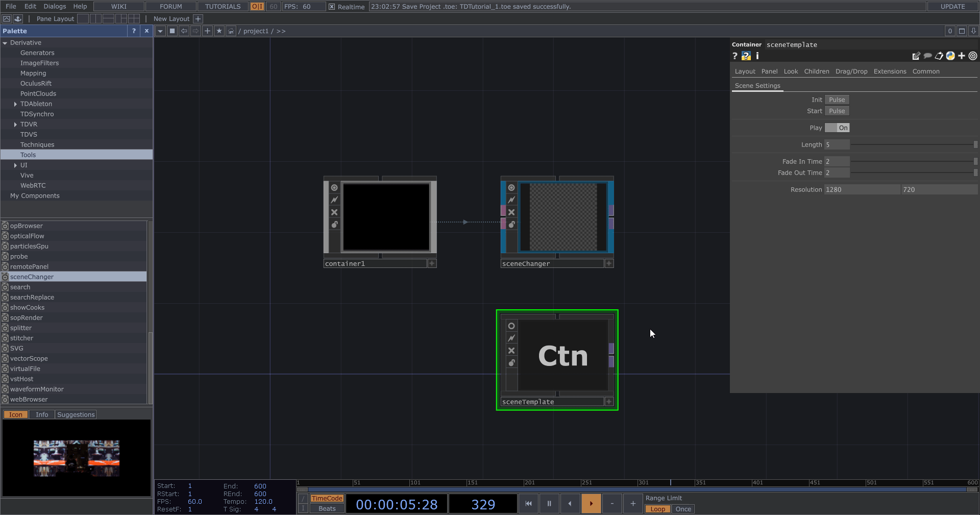This screenshot has width=980, height=515.
Task: Click the viewer active icon on sceneTemplate node
Action: [x=511, y=326]
